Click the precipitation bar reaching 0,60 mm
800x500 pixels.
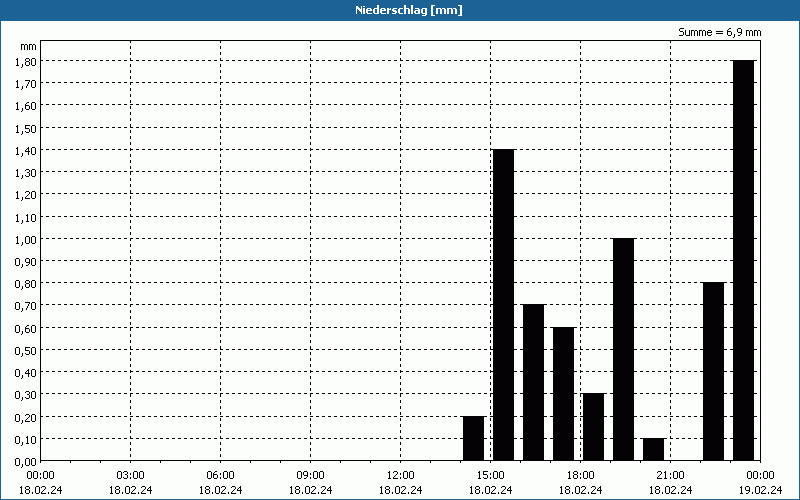[563, 394]
